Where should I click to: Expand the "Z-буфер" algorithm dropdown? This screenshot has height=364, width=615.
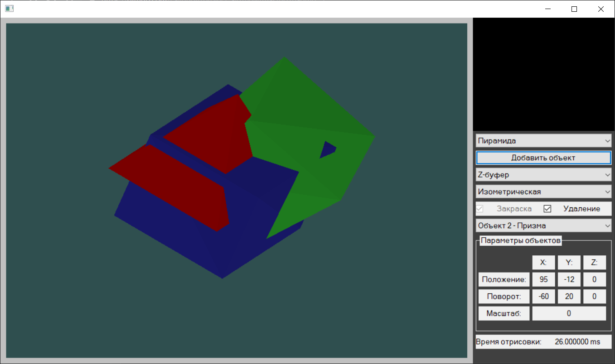tap(543, 174)
